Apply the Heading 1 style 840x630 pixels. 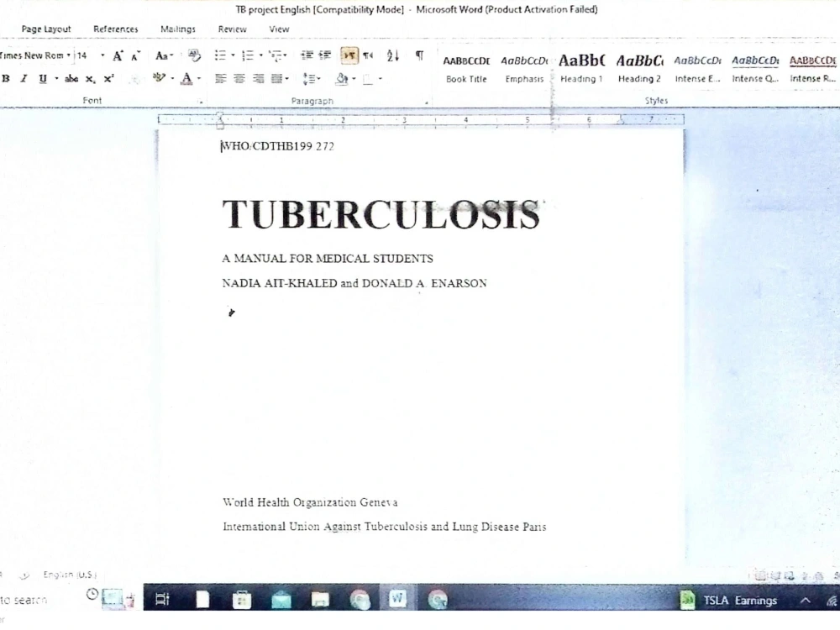click(582, 69)
